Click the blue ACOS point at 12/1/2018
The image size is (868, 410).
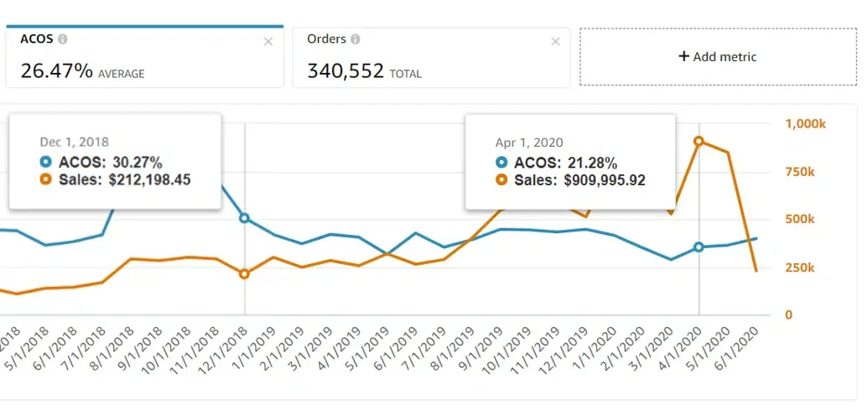pos(245,218)
